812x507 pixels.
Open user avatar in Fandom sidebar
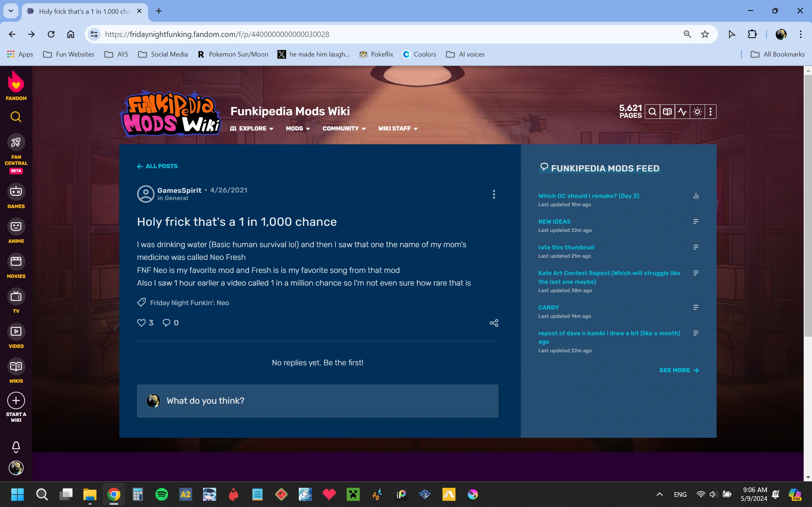[x=16, y=468]
